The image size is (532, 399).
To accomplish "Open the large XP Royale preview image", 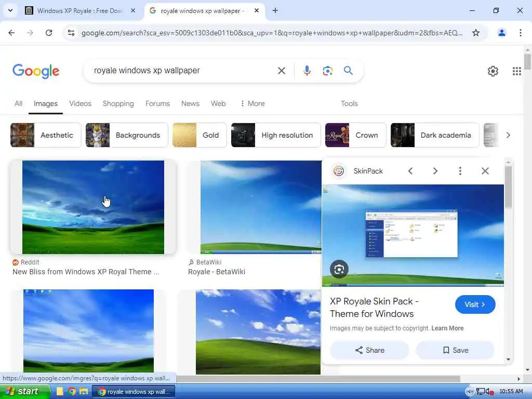I will [413, 235].
